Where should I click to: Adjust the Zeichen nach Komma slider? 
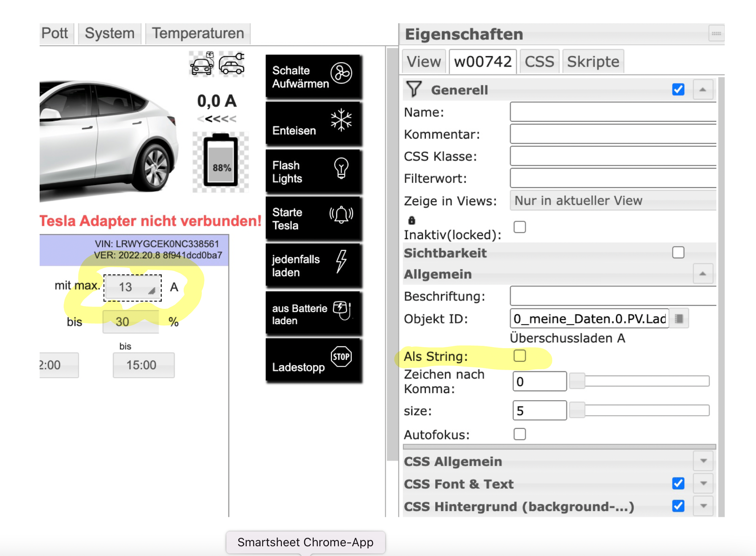pos(639,381)
